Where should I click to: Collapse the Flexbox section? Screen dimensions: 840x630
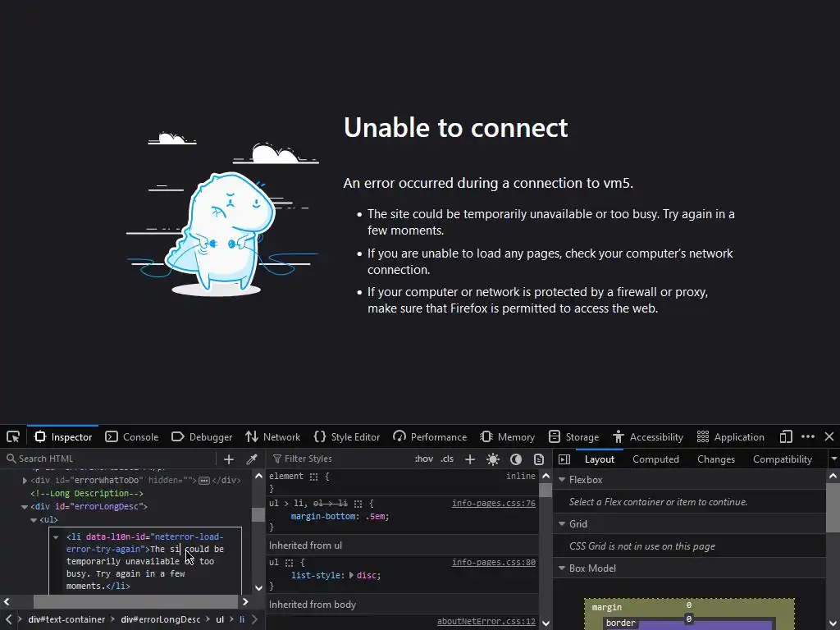(x=562, y=479)
